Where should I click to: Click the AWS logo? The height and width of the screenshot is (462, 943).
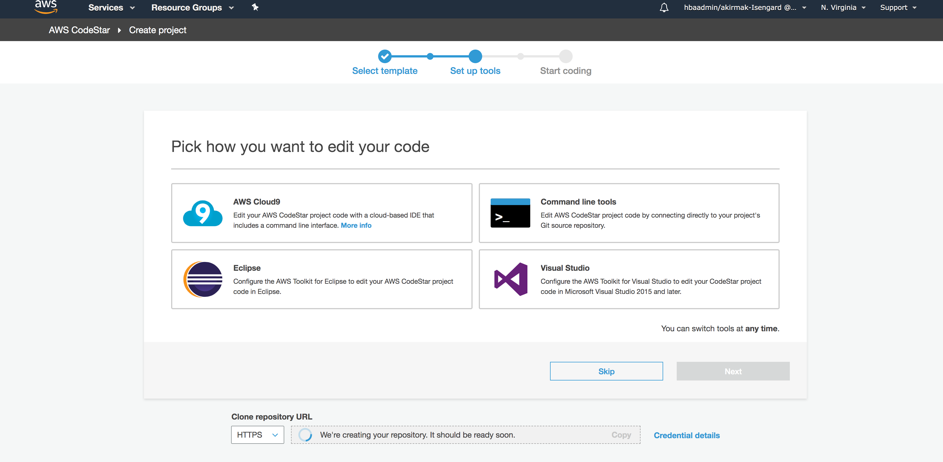coord(46,7)
